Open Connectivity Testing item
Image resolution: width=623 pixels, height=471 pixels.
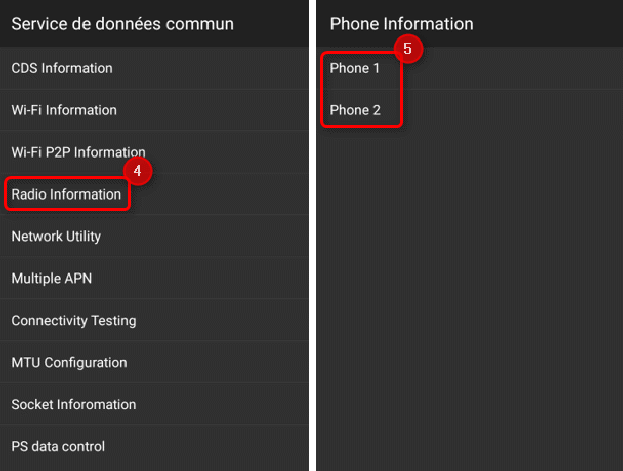pos(154,320)
